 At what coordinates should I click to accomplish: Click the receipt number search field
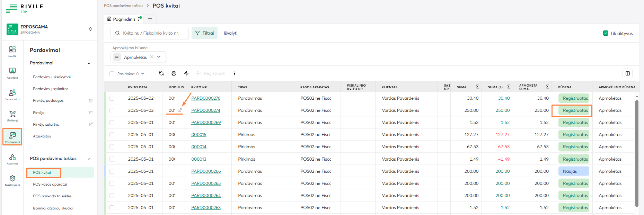[x=152, y=33]
